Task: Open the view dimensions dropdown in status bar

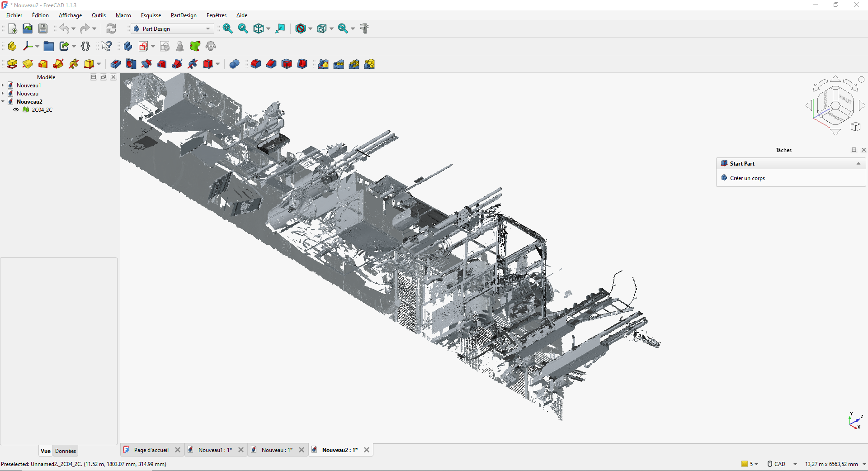Action: point(864,464)
